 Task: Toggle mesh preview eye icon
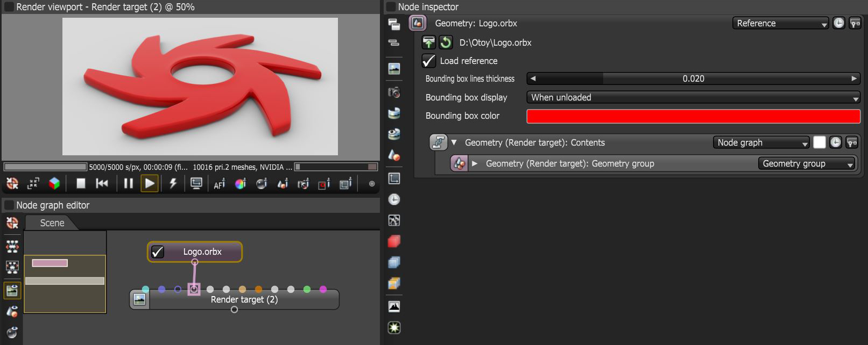tap(12, 312)
